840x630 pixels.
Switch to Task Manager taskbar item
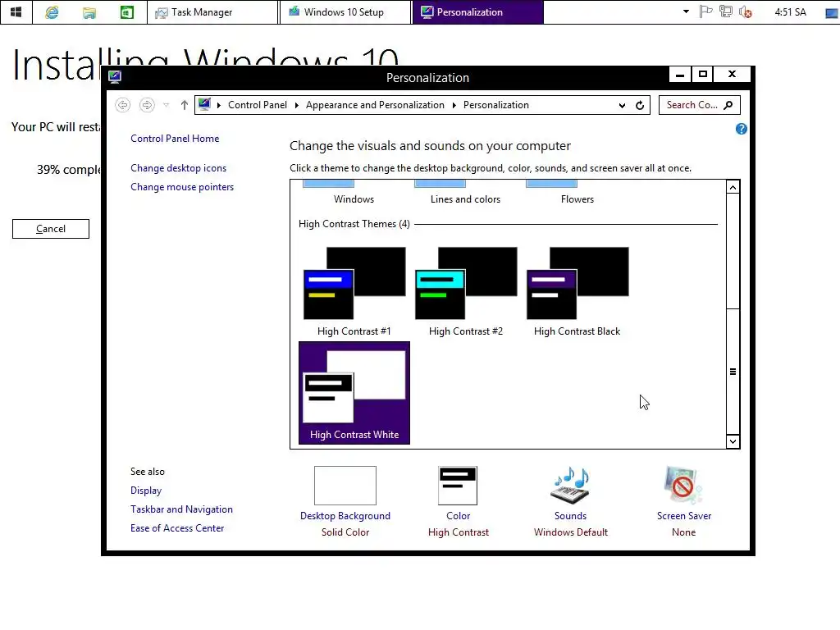[212, 12]
